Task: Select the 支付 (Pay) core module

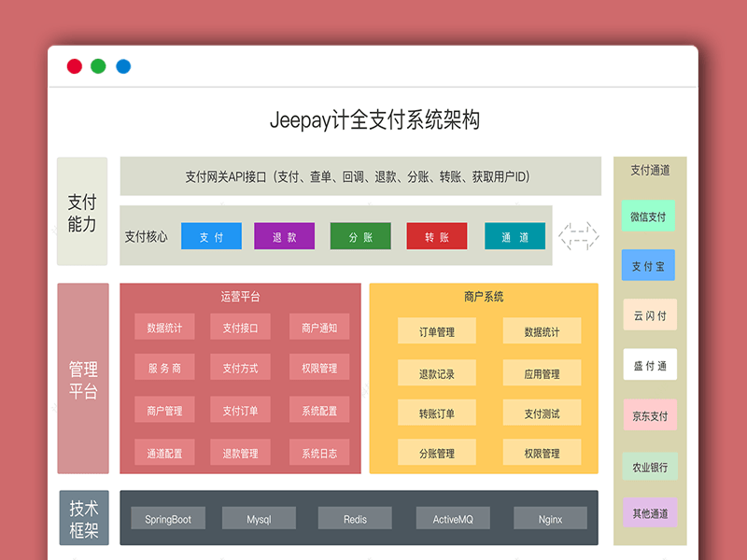Action: tap(211, 236)
